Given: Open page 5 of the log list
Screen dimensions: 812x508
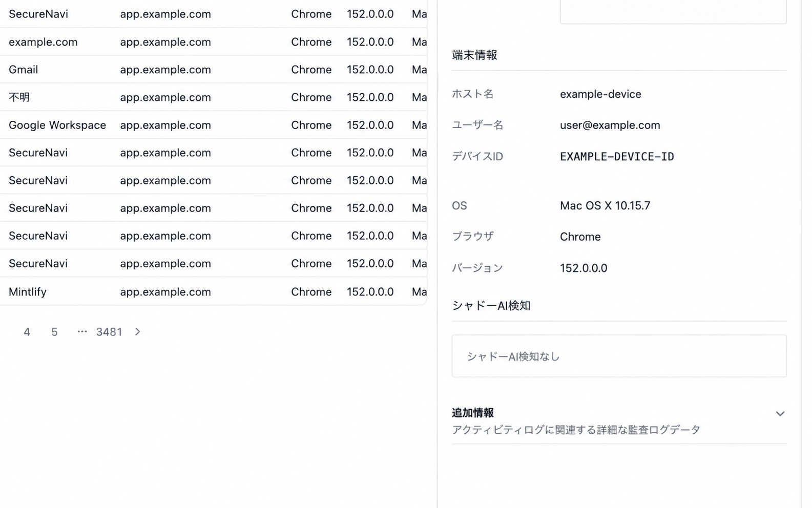Looking at the screenshot, I should click(x=54, y=332).
